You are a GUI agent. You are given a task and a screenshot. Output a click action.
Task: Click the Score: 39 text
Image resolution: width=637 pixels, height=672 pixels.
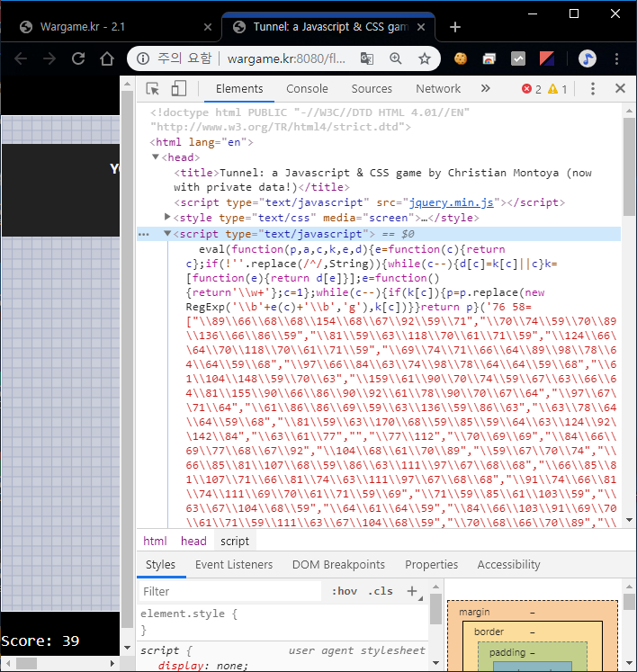[x=40, y=641]
